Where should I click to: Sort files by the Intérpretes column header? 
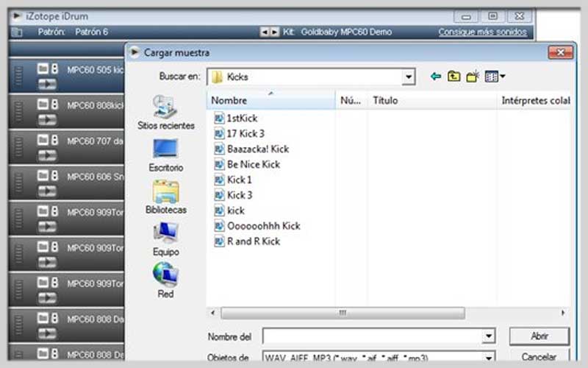point(534,101)
